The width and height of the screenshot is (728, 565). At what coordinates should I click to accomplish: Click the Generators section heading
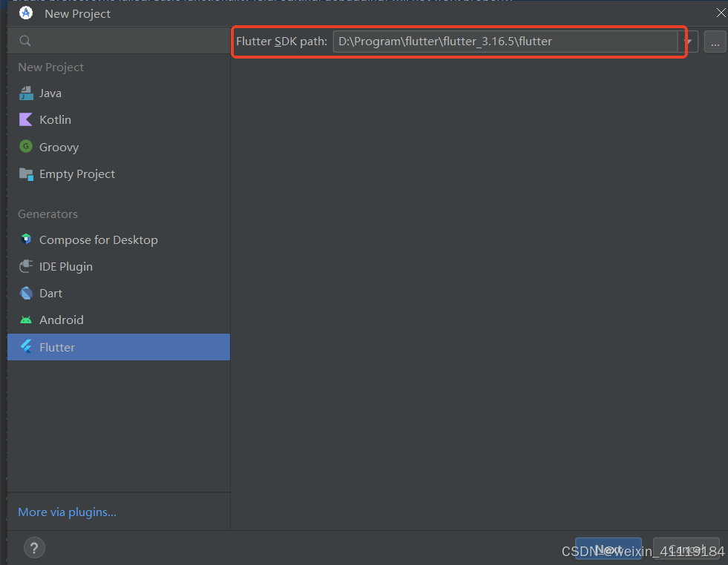point(47,214)
